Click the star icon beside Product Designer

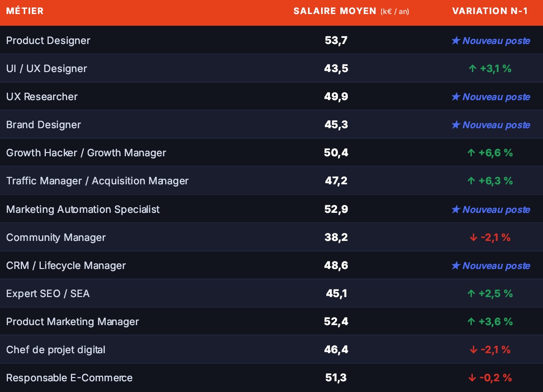click(456, 41)
